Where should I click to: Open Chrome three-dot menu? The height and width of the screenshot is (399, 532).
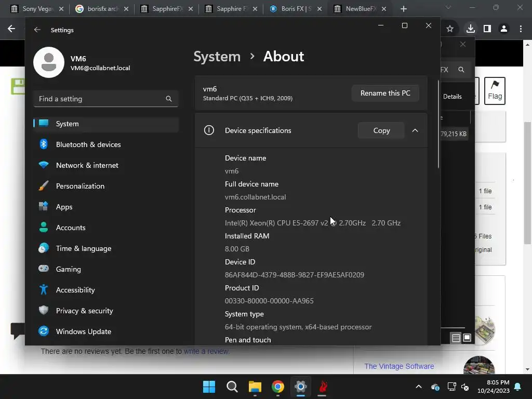coord(521,29)
